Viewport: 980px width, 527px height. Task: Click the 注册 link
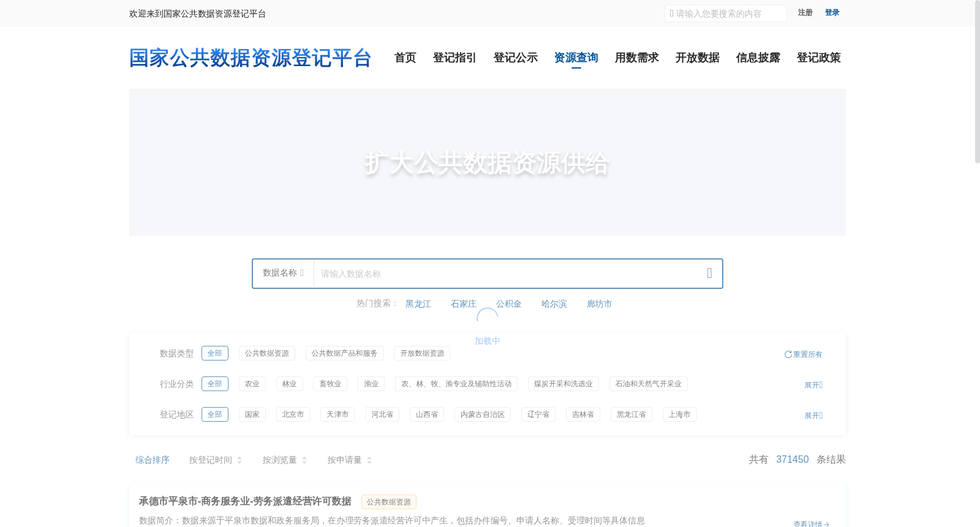pos(805,13)
